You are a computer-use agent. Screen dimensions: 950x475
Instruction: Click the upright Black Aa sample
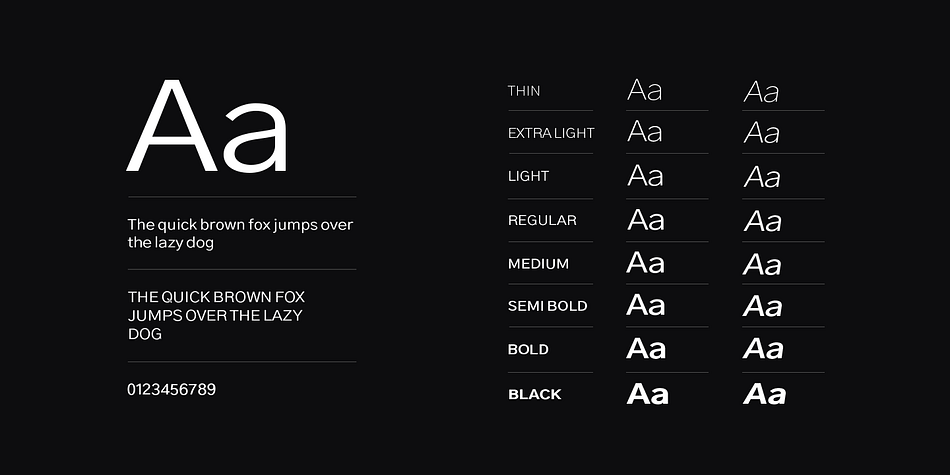[x=648, y=393]
